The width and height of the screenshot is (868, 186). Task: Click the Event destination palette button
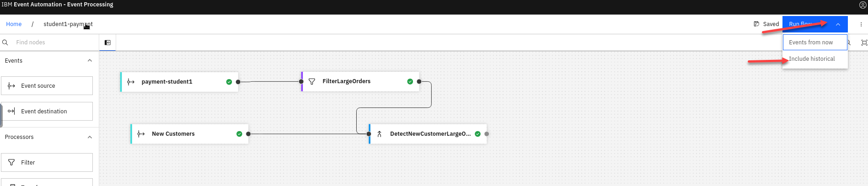(47, 112)
